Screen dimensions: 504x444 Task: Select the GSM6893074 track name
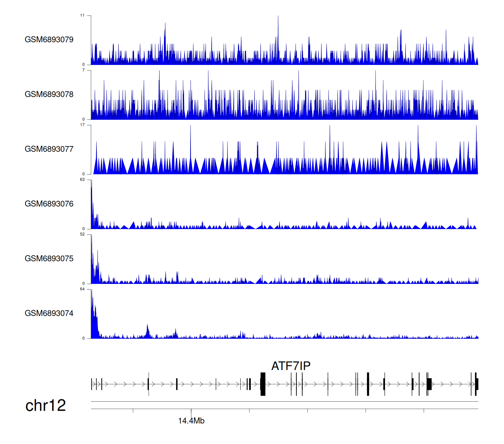[x=49, y=313]
